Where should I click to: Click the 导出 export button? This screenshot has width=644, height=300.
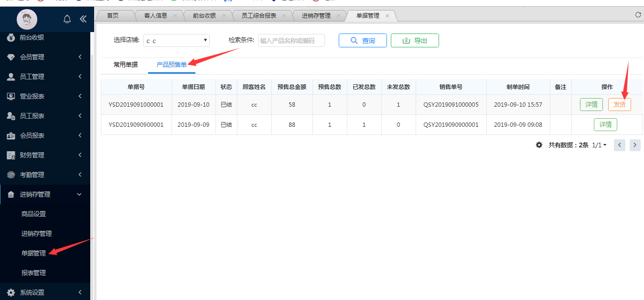[415, 41]
